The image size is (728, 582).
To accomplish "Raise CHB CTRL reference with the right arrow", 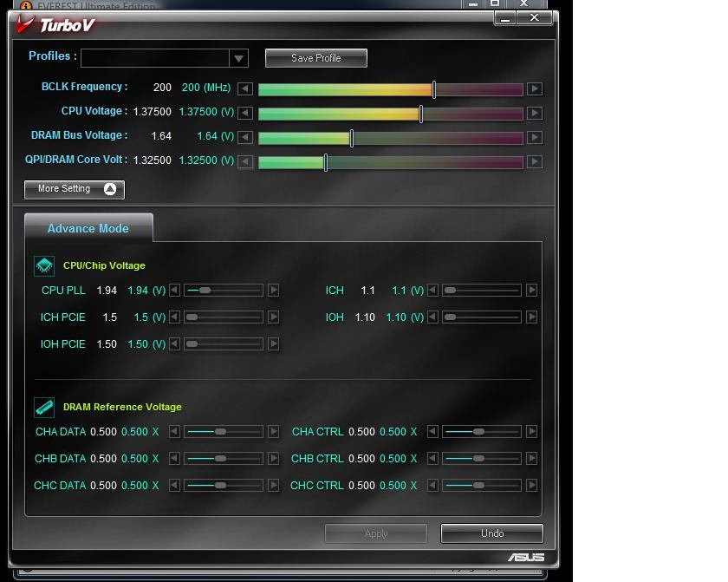I will click(x=531, y=459).
